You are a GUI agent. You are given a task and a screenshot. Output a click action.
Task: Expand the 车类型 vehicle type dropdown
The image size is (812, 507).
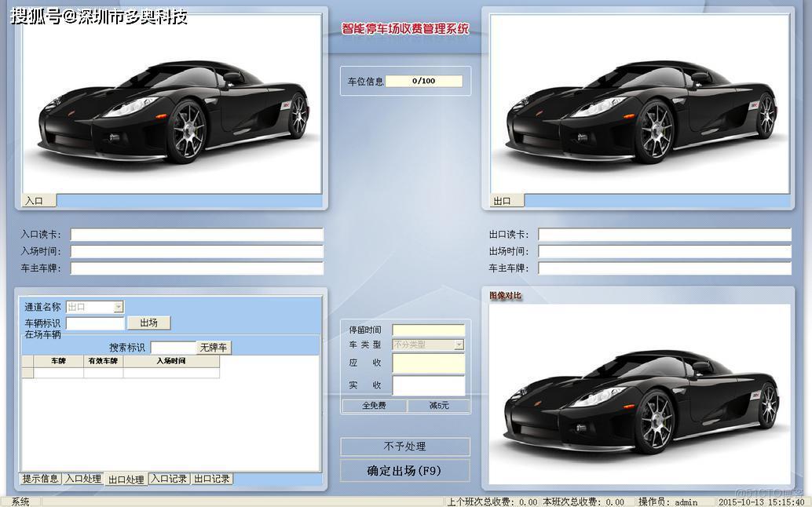click(459, 345)
